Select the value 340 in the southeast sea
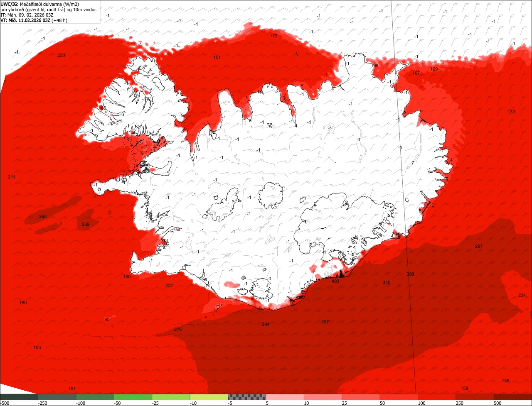Screen dimensions: 532x406 (387, 282)
